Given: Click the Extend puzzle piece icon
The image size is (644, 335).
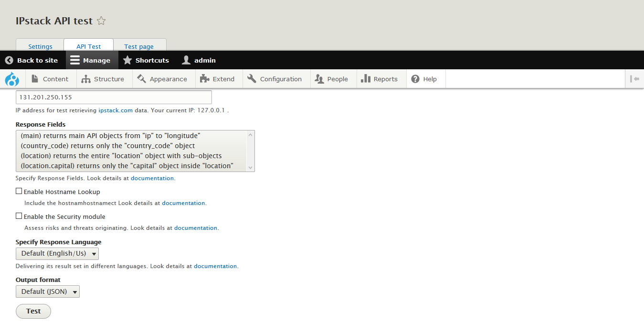Looking at the screenshot, I should (x=204, y=79).
